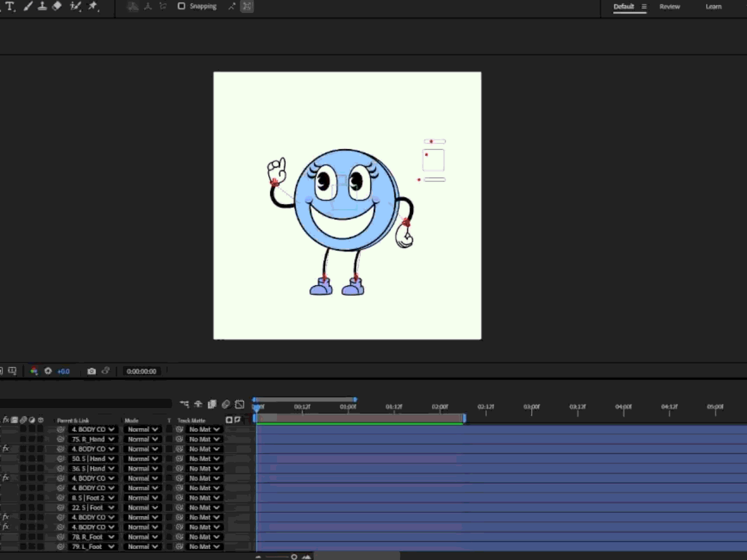
Task: Toggle fx switch on the third layer row
Action: click(6, 449)
